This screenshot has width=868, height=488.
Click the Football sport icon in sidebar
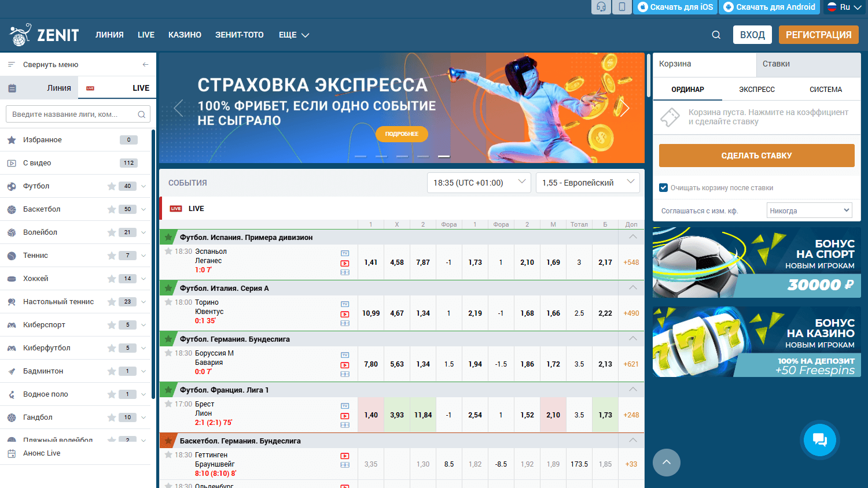12,186
